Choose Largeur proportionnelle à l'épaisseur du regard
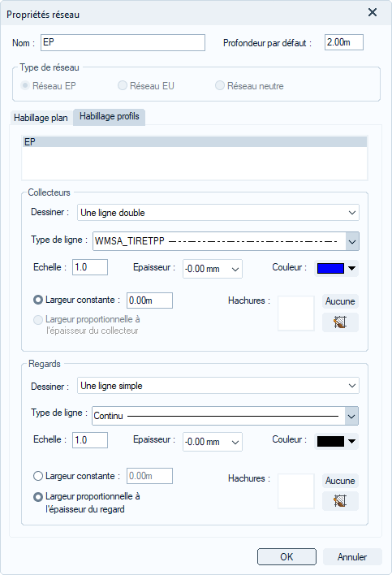Image resolution: width=392 pixels, height=575 pixels. [x=38, y=497]
